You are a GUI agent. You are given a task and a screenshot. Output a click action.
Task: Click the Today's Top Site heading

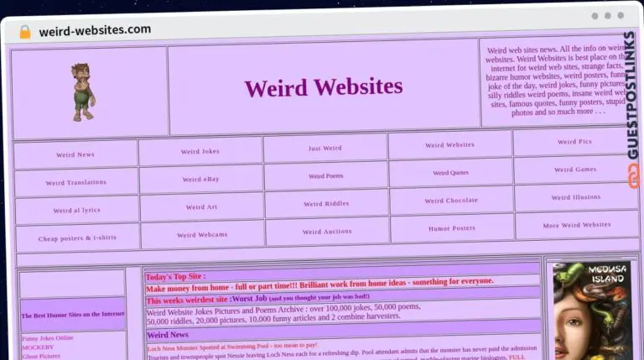pyautogui.click(x=175, y=277)
